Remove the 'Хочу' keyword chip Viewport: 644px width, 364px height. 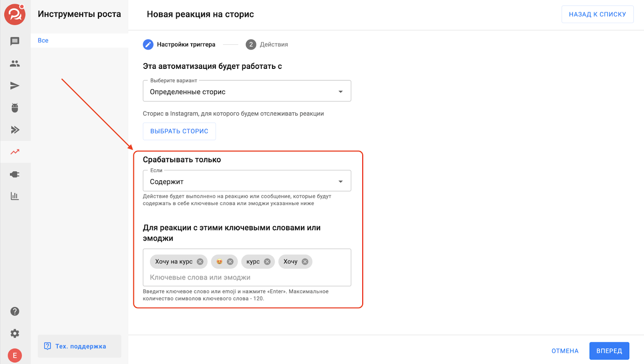305,262
